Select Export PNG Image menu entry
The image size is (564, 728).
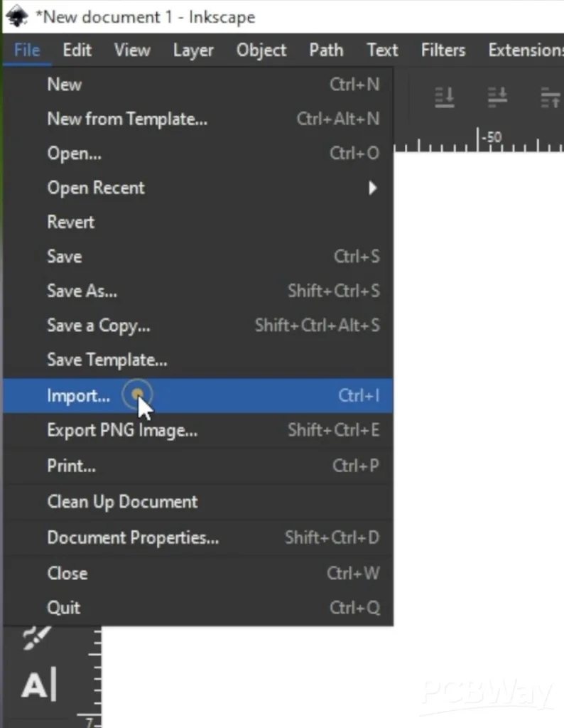tap(122, 430)
